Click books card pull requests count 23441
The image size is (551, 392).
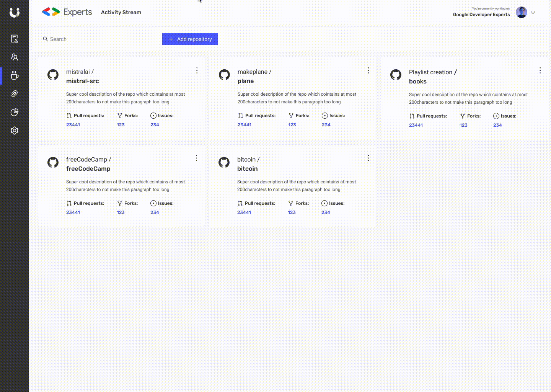(x=416, y=125)
